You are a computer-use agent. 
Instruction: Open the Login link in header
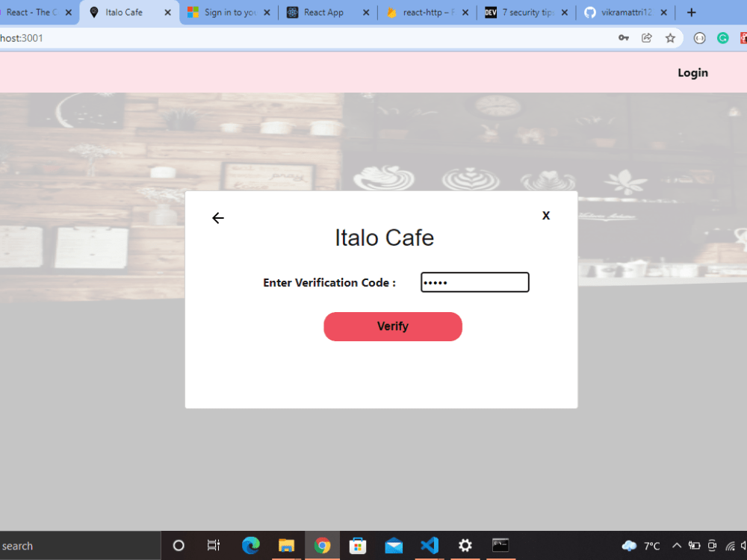coord(692,73)
